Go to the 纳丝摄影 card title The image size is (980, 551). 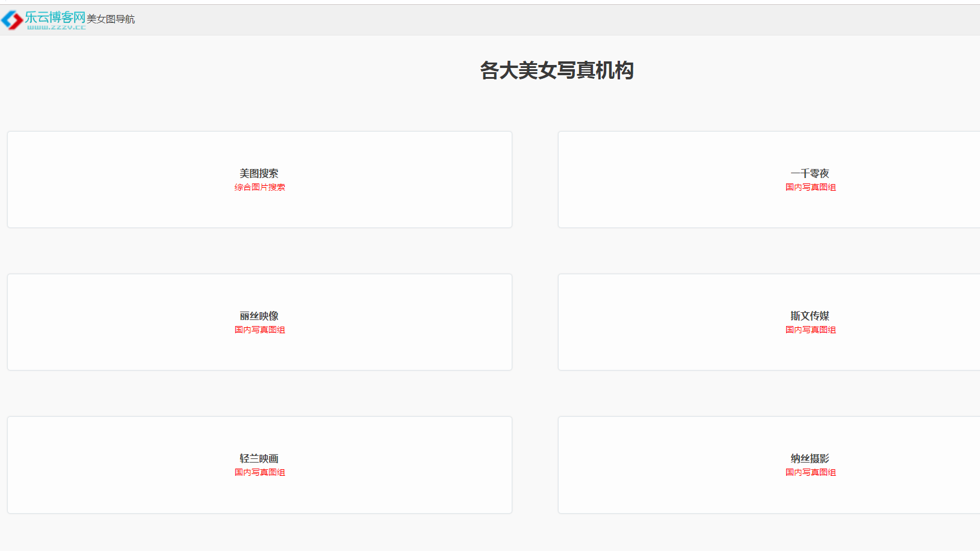point(810,458)
